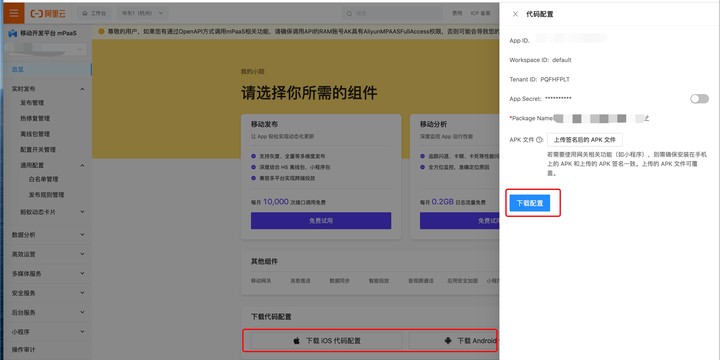Click the Alibaba Cloud (阿里云) logo
Image resolution: width=720 pixels, height=360 pixels.
pos(48,13)
